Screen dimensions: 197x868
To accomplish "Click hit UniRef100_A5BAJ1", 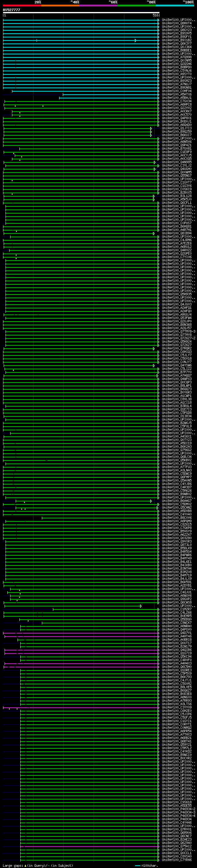I will click(x=176, y=98).
